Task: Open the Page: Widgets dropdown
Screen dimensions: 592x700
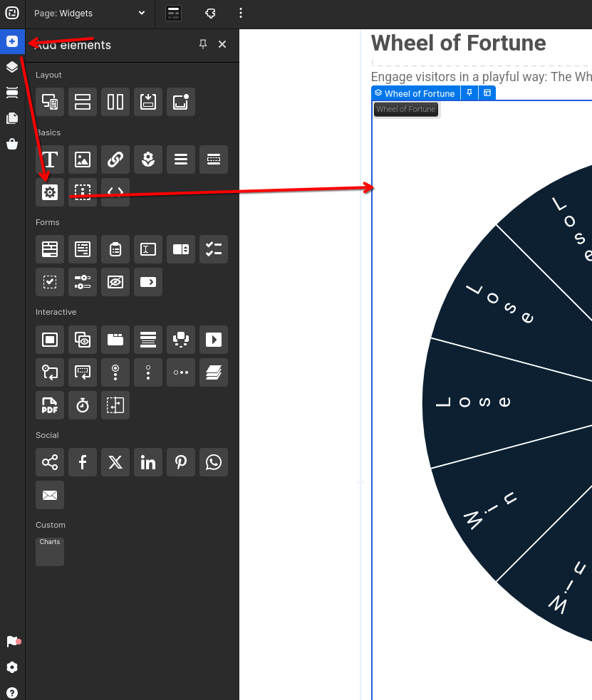Action: coord(90,13)
